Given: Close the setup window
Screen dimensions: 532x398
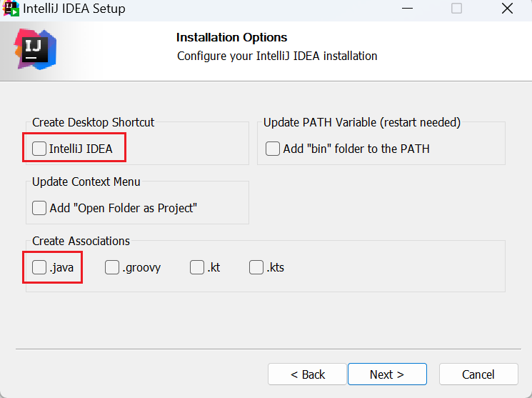Looking at the screenshot, I should pos(507,9).
